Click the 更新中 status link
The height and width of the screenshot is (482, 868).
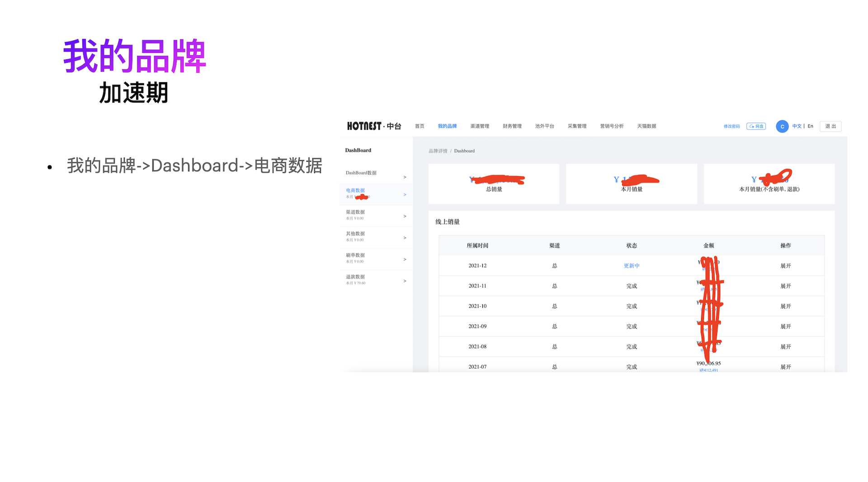pos(632,266)
